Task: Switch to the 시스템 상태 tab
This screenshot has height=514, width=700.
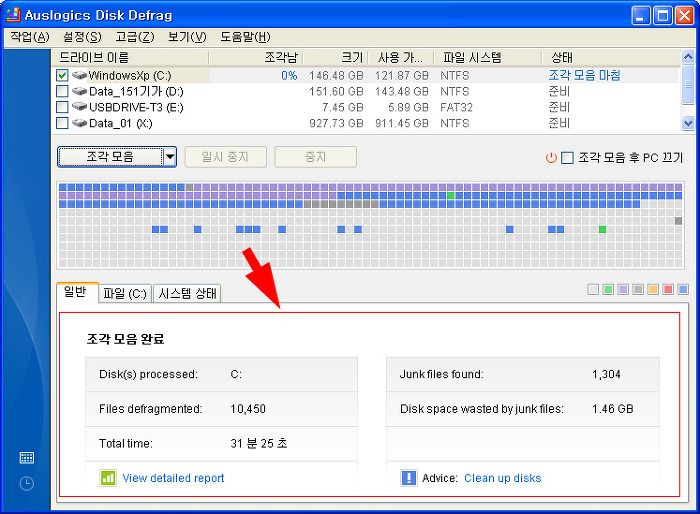Action: [187, 293]
